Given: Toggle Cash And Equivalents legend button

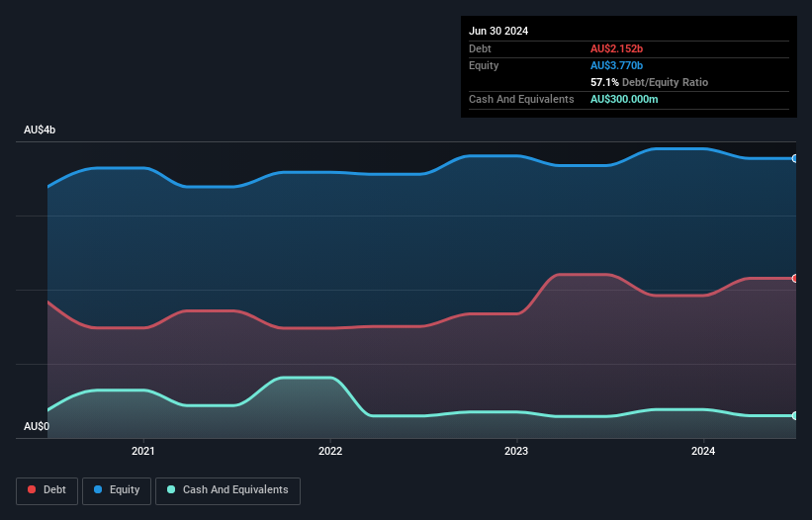Looking at the screenshot, I should point(227,490).
